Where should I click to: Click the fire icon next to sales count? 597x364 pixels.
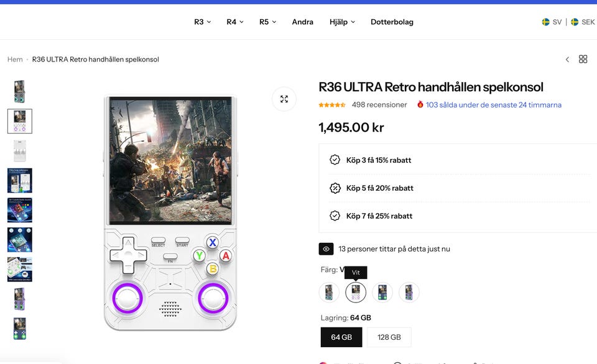(420, 105)
